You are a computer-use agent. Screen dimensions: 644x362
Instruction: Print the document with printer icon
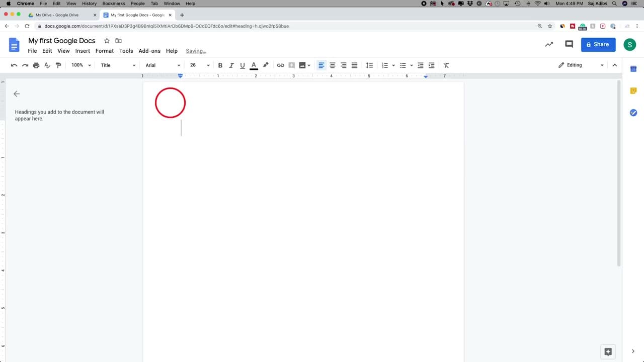point(36,65)
